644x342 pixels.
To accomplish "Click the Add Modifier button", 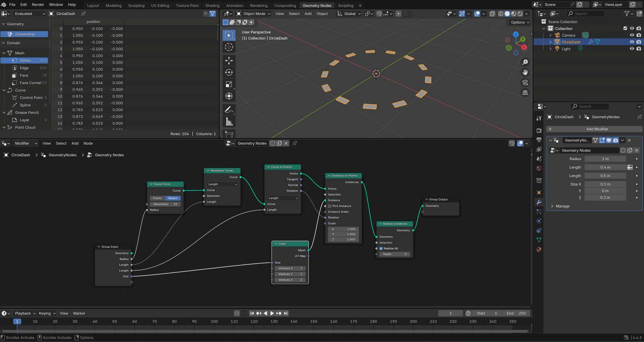I will point(594,129).
